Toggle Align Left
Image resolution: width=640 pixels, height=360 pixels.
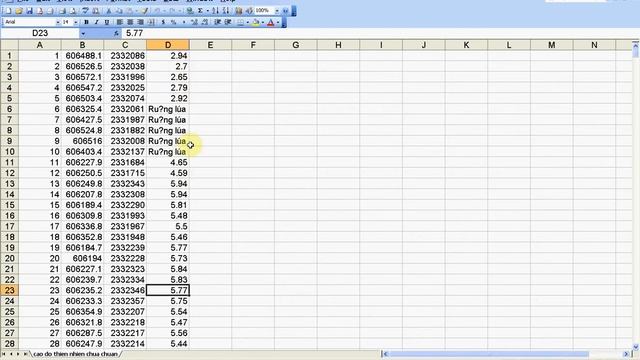click(x=119, y=22)
